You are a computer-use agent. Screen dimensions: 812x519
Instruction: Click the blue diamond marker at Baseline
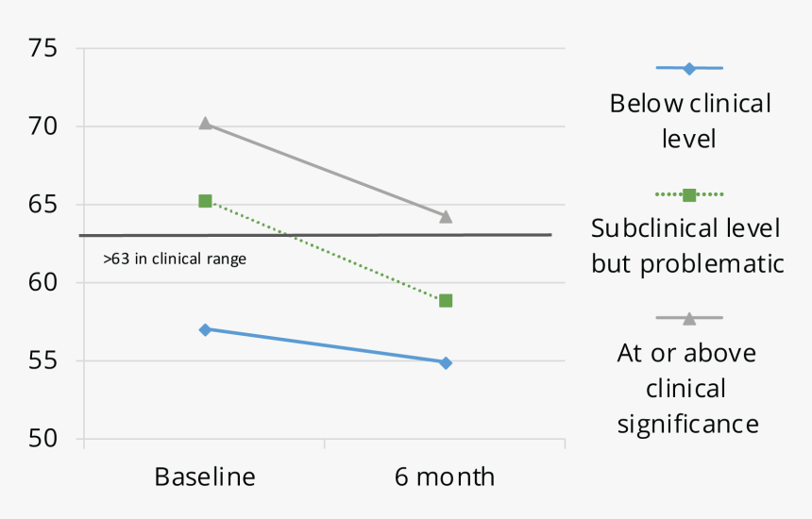click(x=205, y=329)
